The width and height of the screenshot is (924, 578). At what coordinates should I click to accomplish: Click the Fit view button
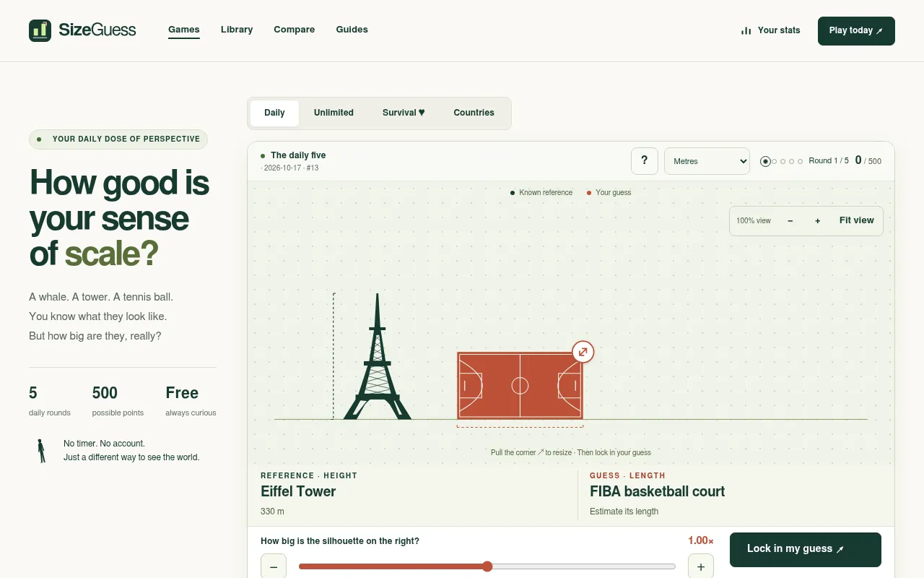pos(857,221)
